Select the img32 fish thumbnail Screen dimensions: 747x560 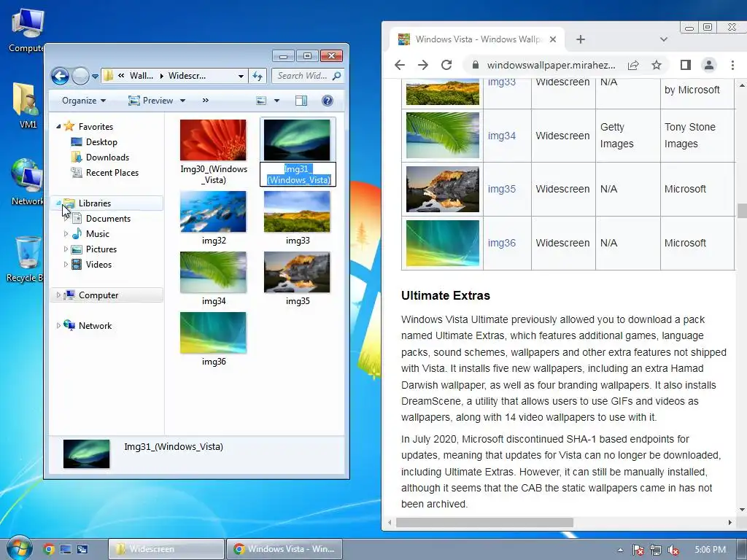(214, 211)
